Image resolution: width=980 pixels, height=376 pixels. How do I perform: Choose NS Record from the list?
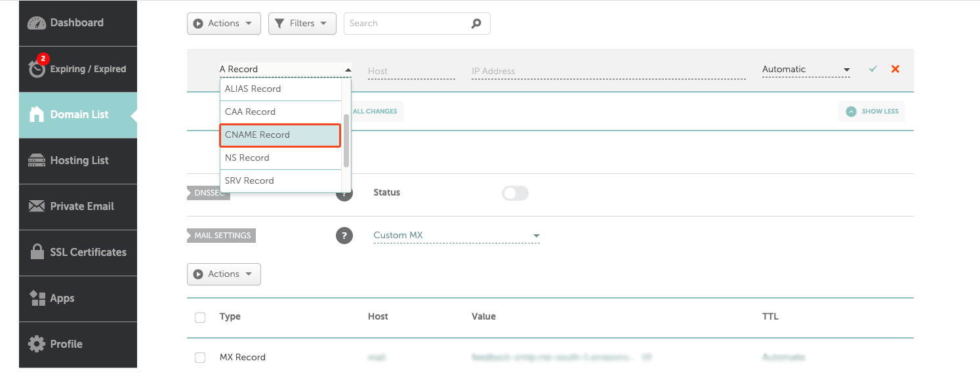point(281,158)
